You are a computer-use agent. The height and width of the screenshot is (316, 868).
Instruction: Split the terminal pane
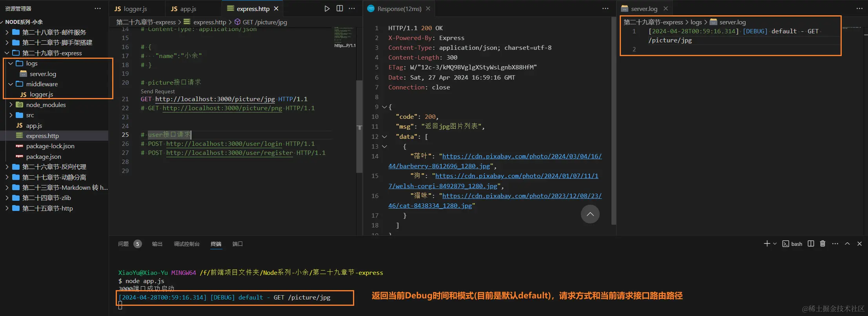pos(811,243)
